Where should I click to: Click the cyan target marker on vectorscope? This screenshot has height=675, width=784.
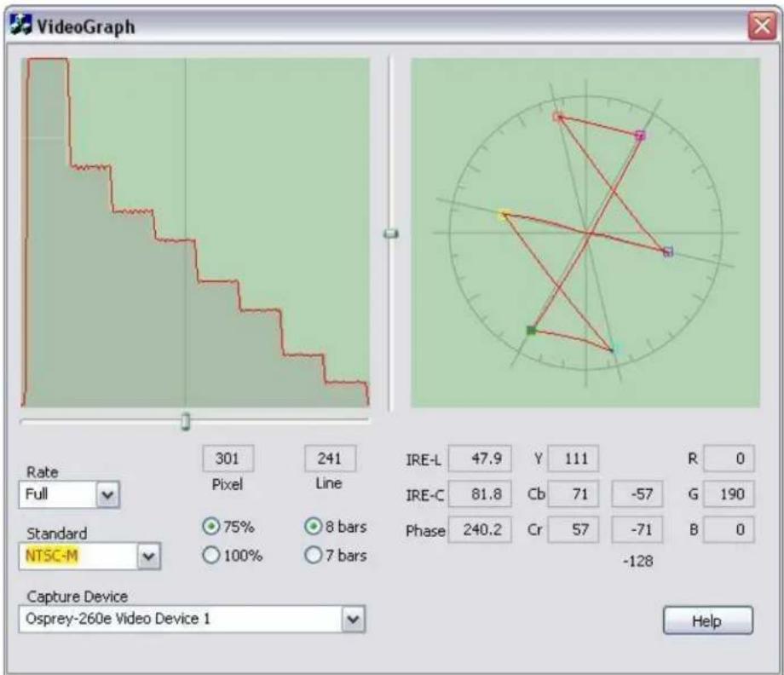click(x=614, y=348)
